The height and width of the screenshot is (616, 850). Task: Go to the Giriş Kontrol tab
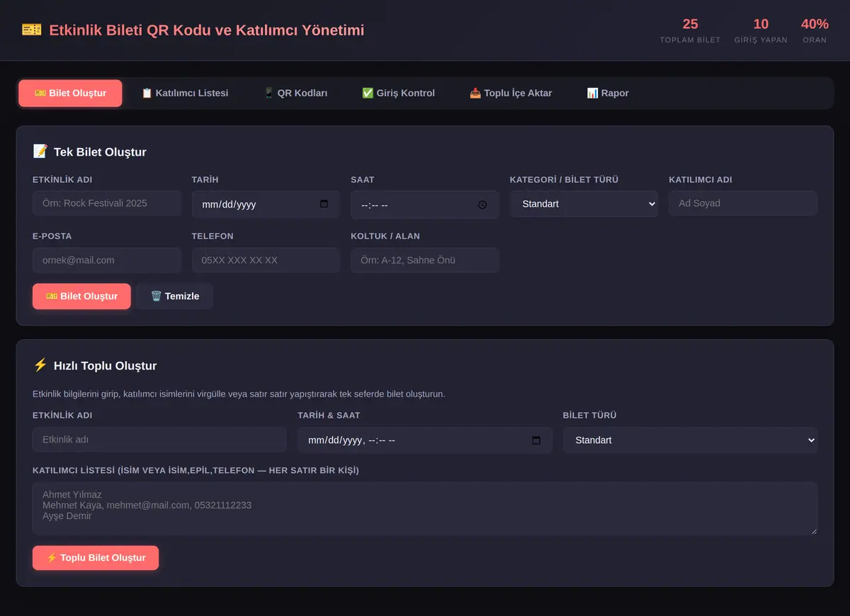398,93
